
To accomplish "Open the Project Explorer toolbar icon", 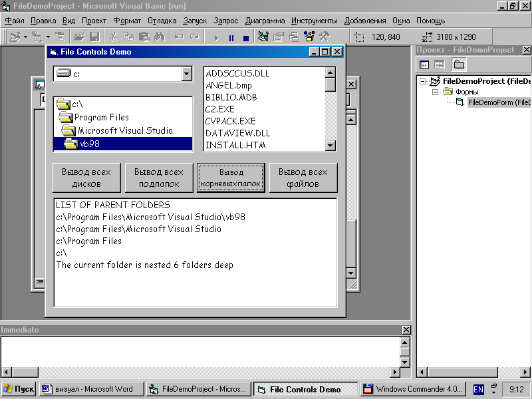I will pos(263,37).
